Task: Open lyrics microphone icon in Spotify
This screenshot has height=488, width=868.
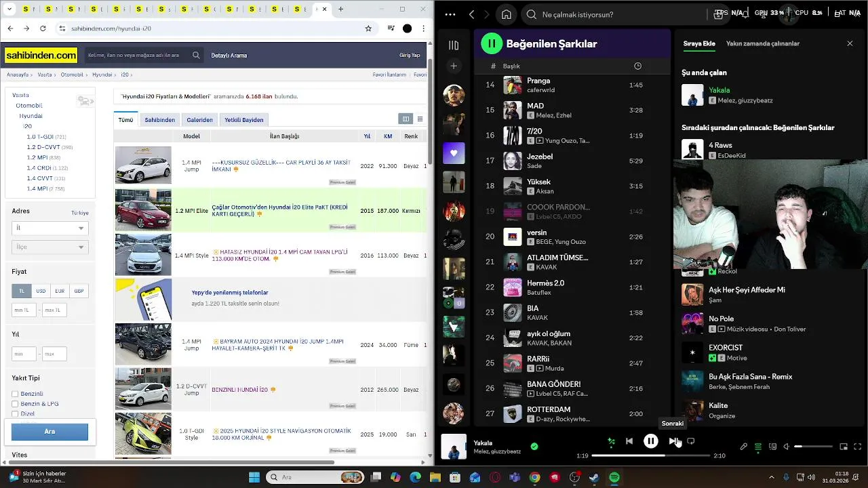Action: coord(743,447)
